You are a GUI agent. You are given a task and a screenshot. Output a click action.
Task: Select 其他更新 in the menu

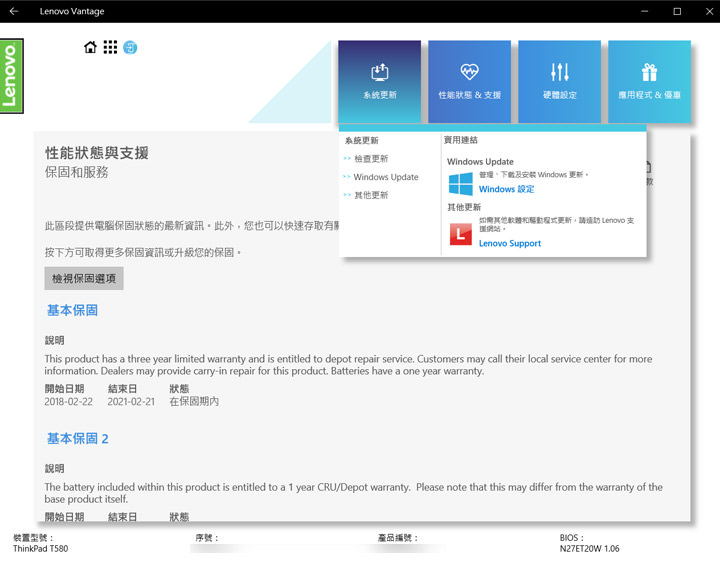[x=370, y=195]
